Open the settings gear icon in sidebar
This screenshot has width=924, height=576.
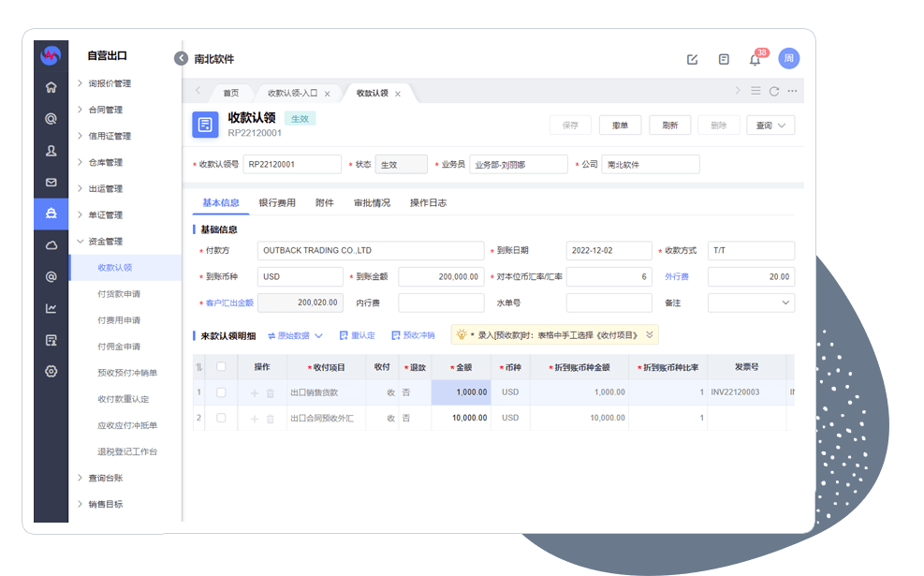tap(51, 371)
